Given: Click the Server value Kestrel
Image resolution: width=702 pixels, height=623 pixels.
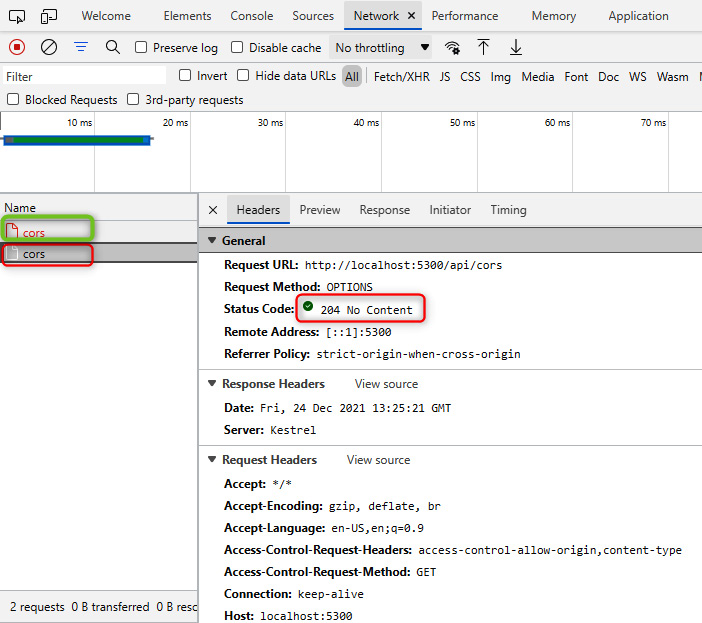Looking at the screenshot, I should coord(293,430).
